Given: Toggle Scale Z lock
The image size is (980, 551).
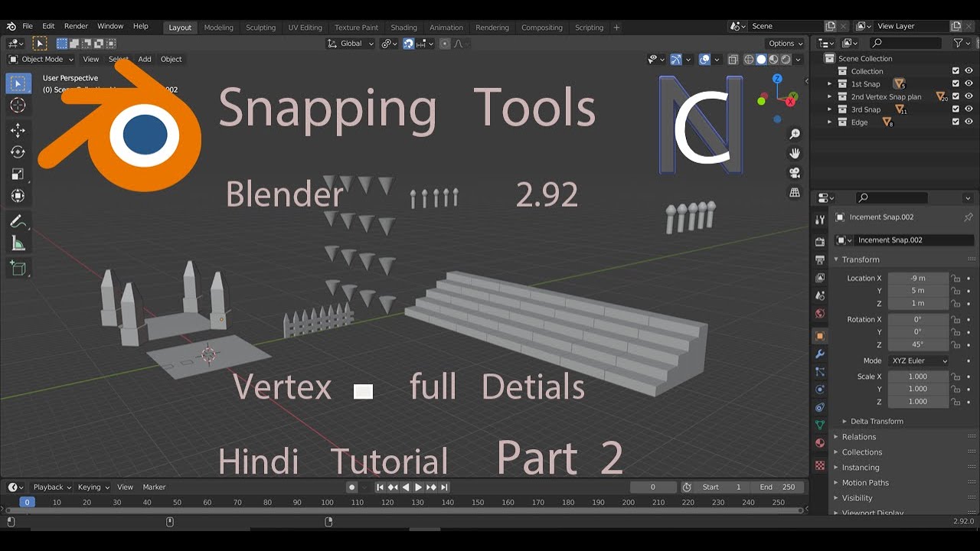Looking at the screenshot, I should click(x=955, y=402).
